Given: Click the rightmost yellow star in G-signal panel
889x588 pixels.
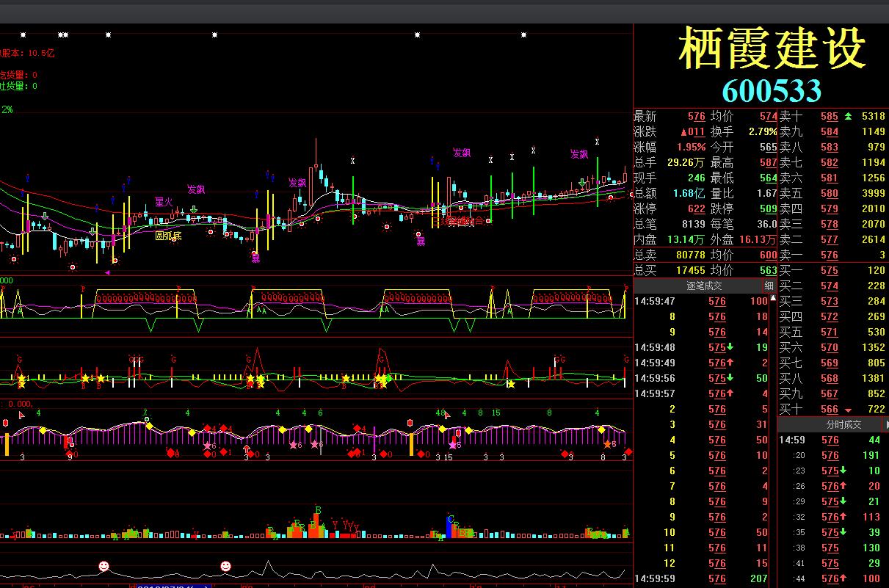Looking at the screenshot, I should pyautogui.click(x=512, y=384).
